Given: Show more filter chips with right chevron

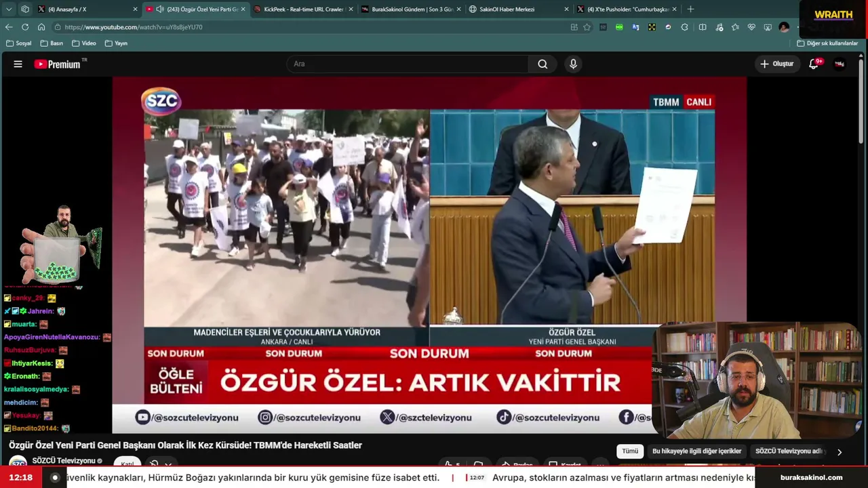Looking at the screenshot, I should click(x=840, y=452).
